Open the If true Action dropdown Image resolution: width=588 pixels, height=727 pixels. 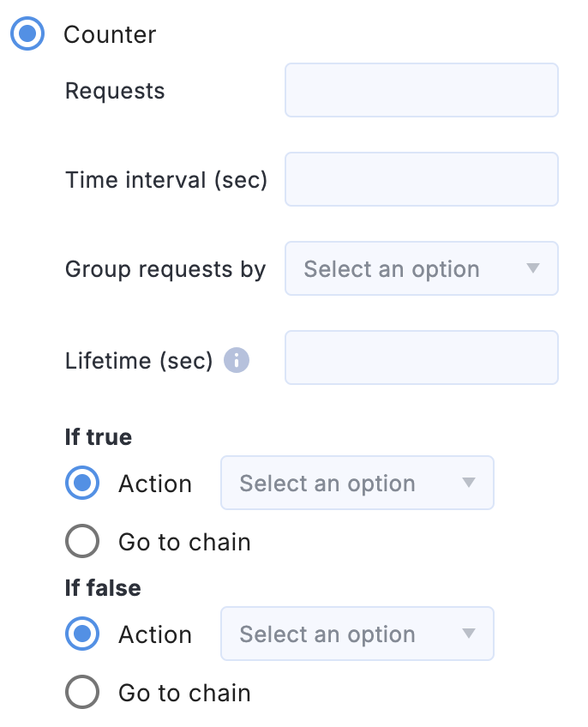tap(357, 483)
